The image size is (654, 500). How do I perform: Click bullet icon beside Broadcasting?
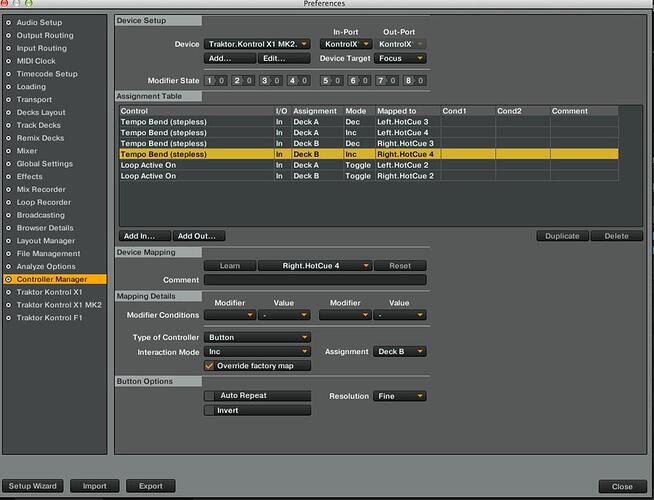tap(8, 215)
